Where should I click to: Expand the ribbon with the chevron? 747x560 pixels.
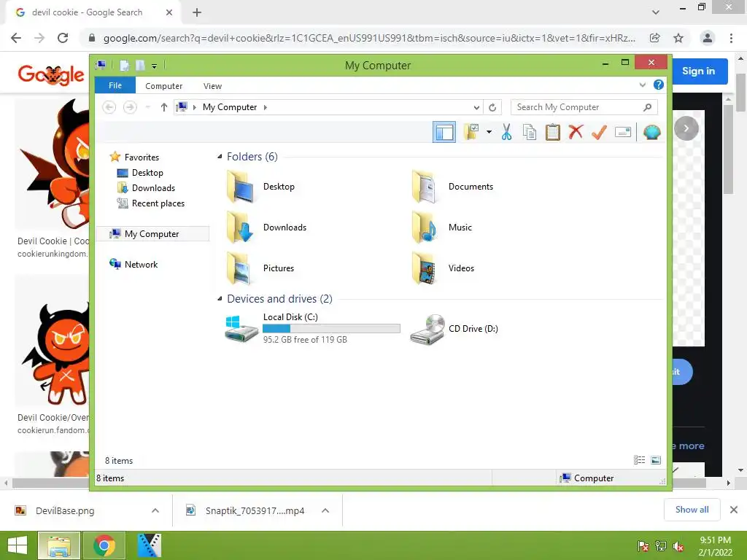642,85
